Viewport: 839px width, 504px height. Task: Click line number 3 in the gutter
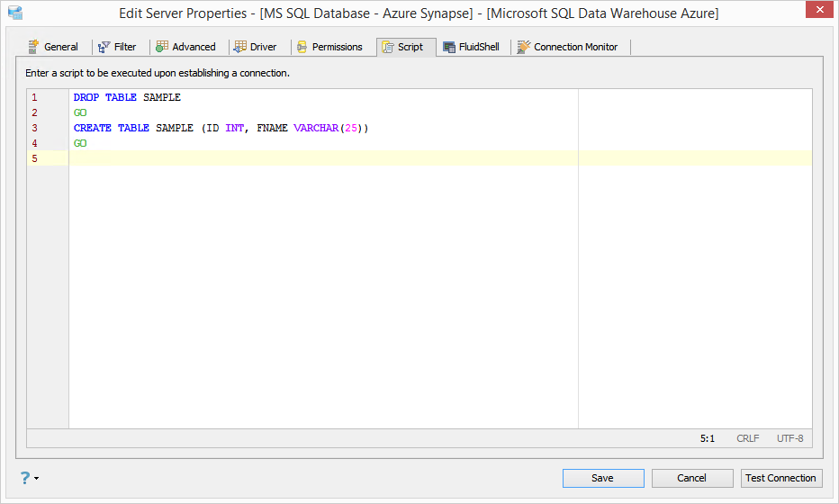pyautogui.click(x=34, y=128)
